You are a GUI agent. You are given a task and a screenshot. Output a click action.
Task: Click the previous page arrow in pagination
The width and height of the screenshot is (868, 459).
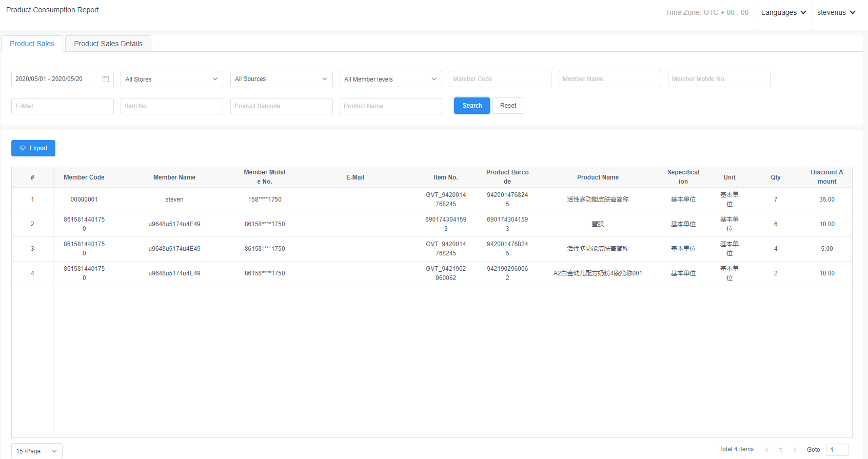767,450
